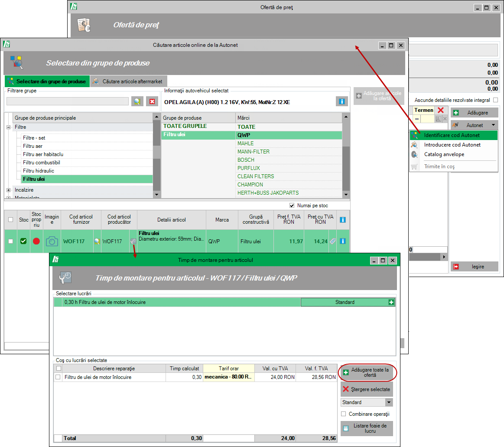Viewport: 504px width, 447px height.
Task: Click Adăugare button in Ofertă de preț window
Action: (x=475, y=113)
